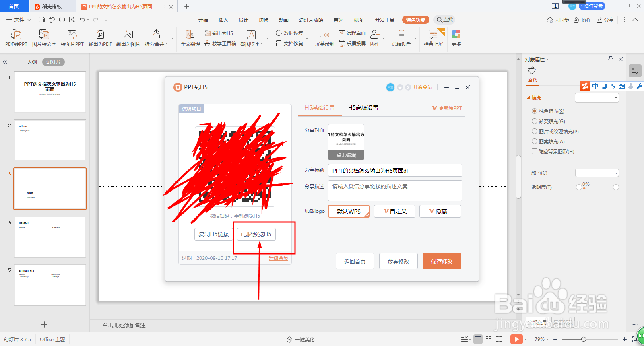Click the 分享标题 input field
The height and width of the screenshot is (346, 644).
[x=395, y=171]
